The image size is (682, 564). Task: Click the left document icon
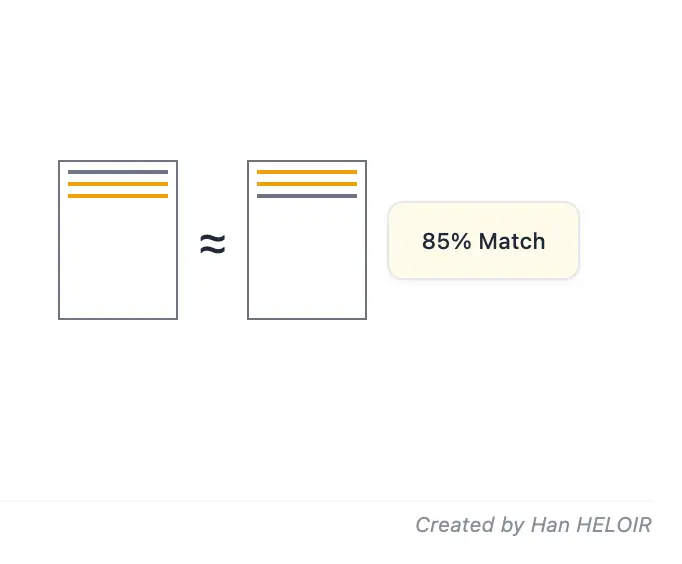(118, 240)
